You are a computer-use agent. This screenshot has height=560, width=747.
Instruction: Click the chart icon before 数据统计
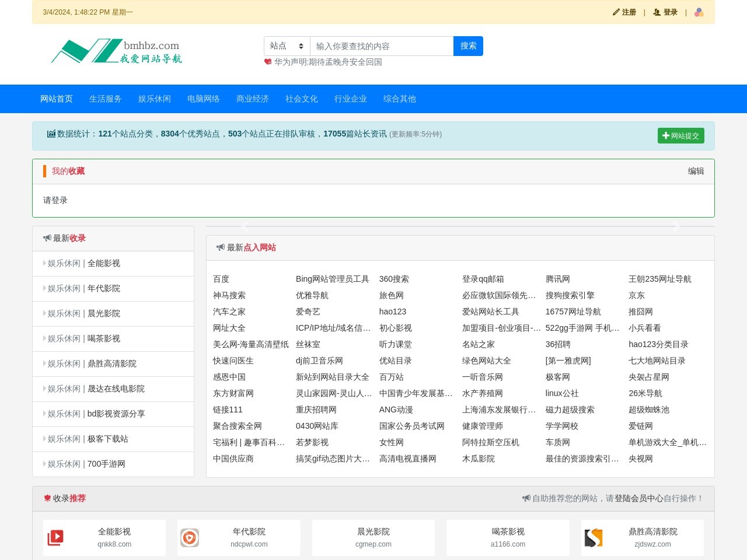point(51,133)
